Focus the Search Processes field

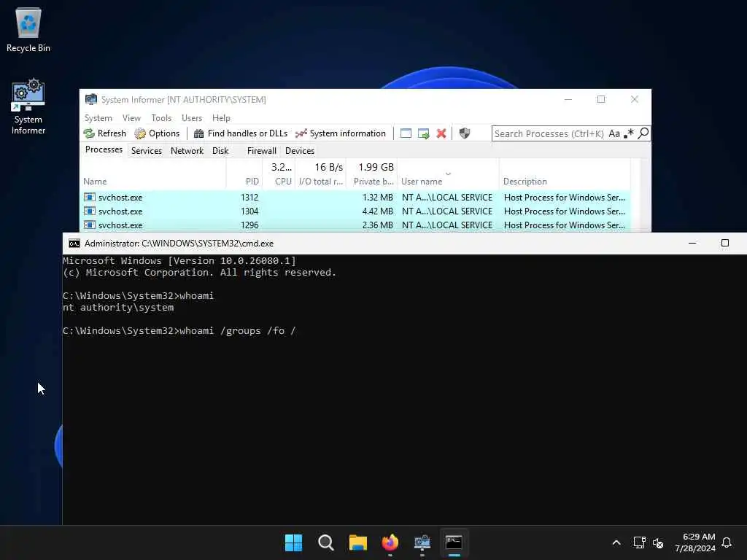tap(549, 134)
